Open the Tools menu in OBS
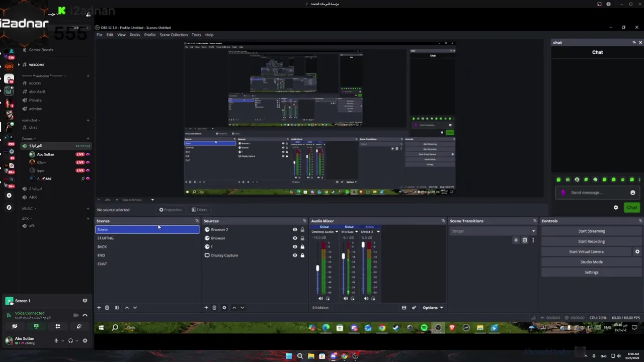Viewport: 644px width, 362px height. pos(196,35)
